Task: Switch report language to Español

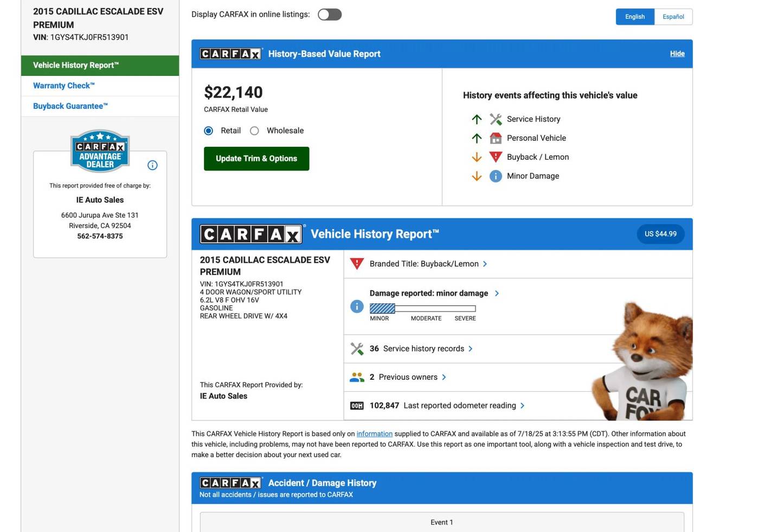Action: click(673, 17)
